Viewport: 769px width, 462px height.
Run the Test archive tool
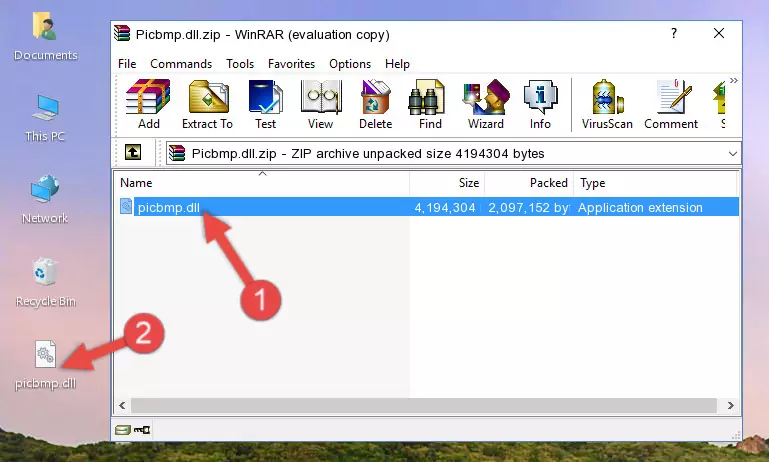click(x=265, y=104)
